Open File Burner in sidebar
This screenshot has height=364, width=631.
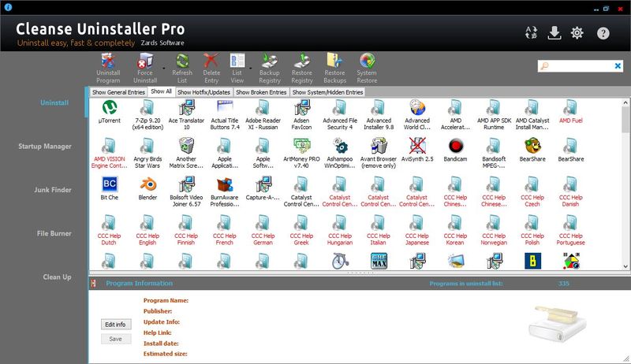(54, 233)
